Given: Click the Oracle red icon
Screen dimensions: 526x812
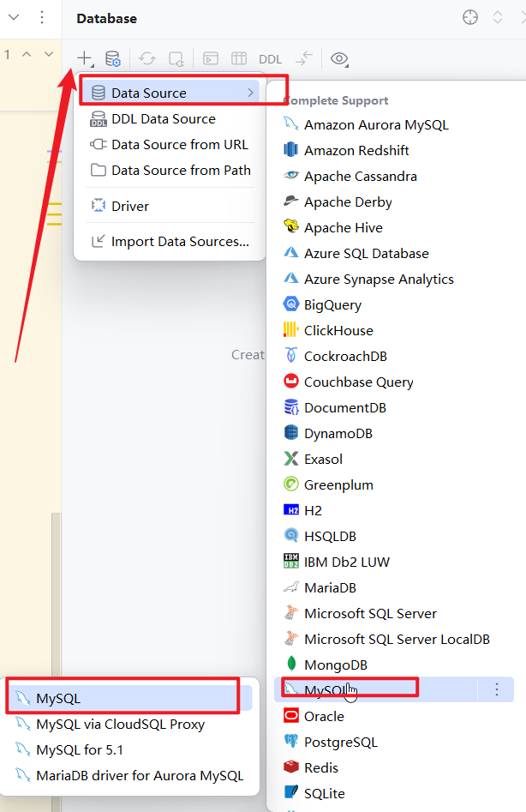Looking at the screenshot, I should 291,716.
